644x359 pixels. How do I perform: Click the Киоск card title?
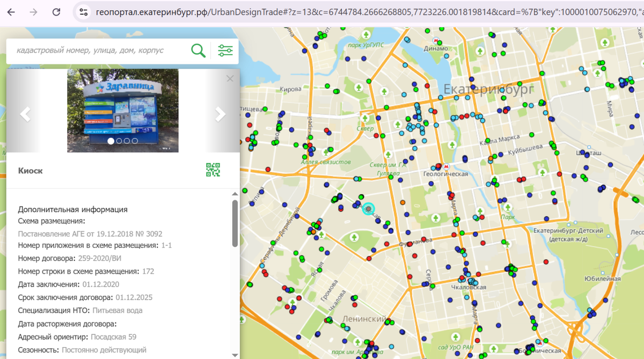(x=31, y=171)
